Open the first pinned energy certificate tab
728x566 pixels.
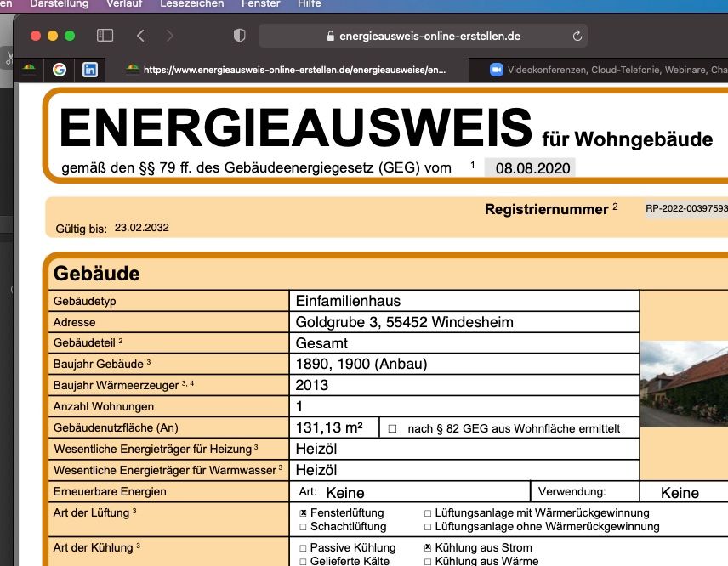coord(29,70)
